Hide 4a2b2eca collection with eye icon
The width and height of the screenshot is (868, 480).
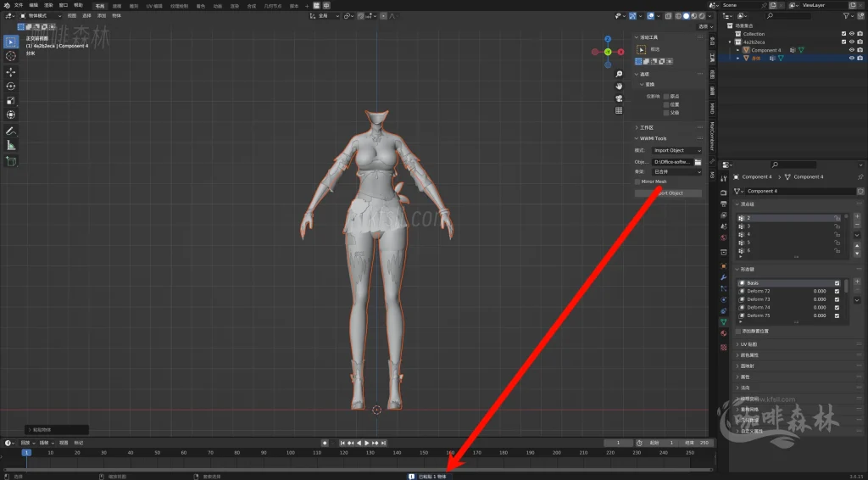852,42
